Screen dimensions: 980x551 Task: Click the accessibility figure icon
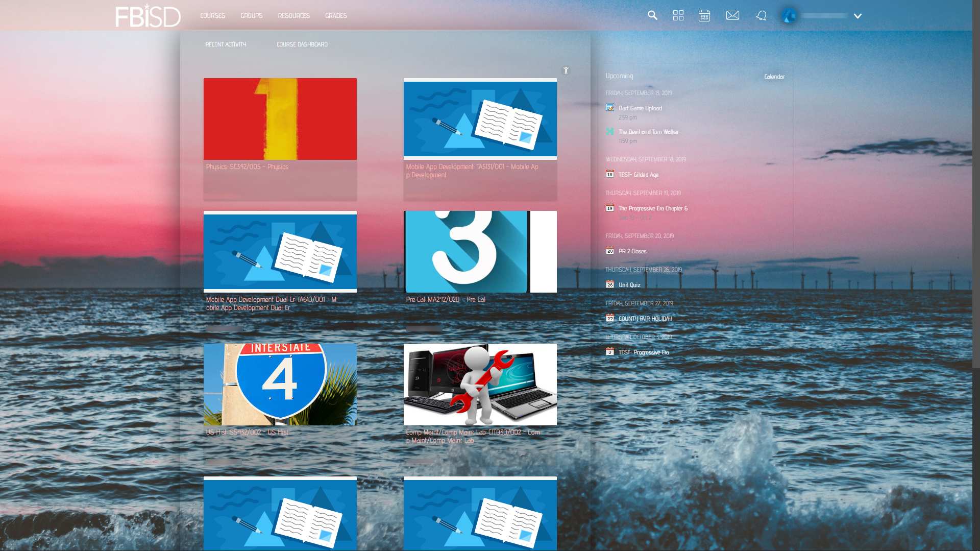point(566,70)
